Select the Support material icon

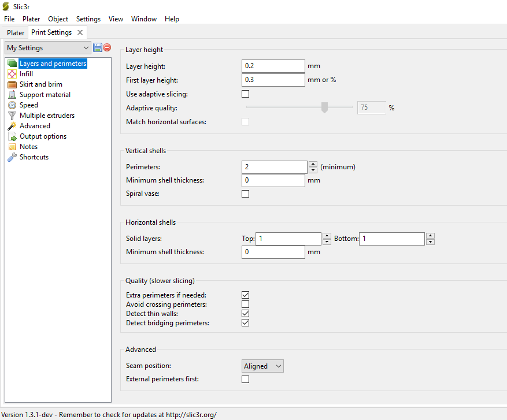tap(12, 95)
